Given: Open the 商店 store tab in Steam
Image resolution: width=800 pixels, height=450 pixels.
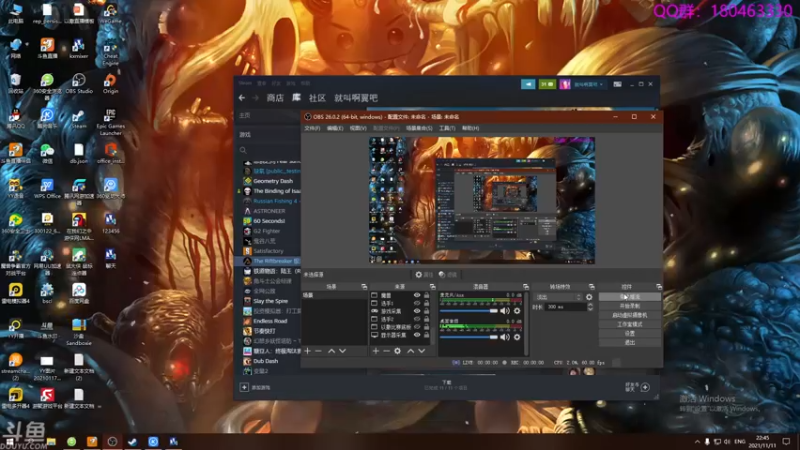Looking at the screenshot, I should [x=275, y=97].
